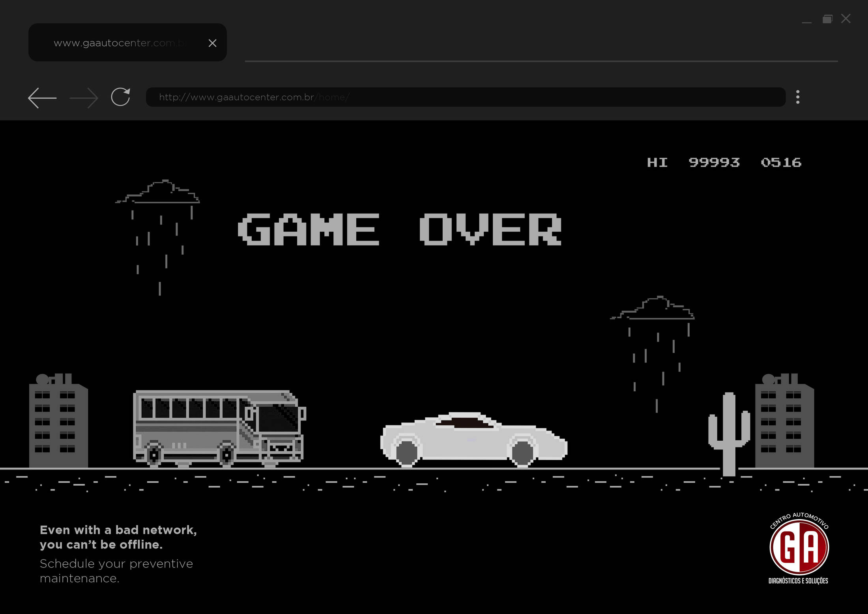Click the 'Even with a bad network' headline

click(x=118, y=537)
